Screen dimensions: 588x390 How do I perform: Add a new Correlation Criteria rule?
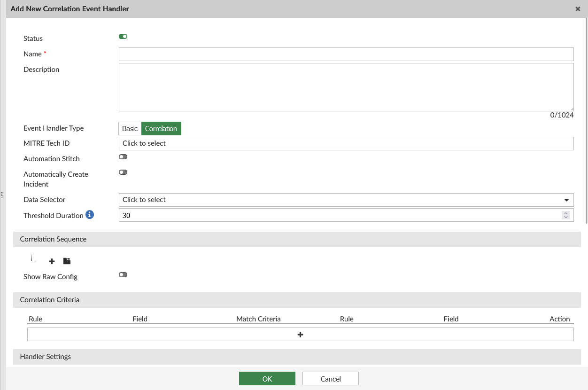(300, 334)
